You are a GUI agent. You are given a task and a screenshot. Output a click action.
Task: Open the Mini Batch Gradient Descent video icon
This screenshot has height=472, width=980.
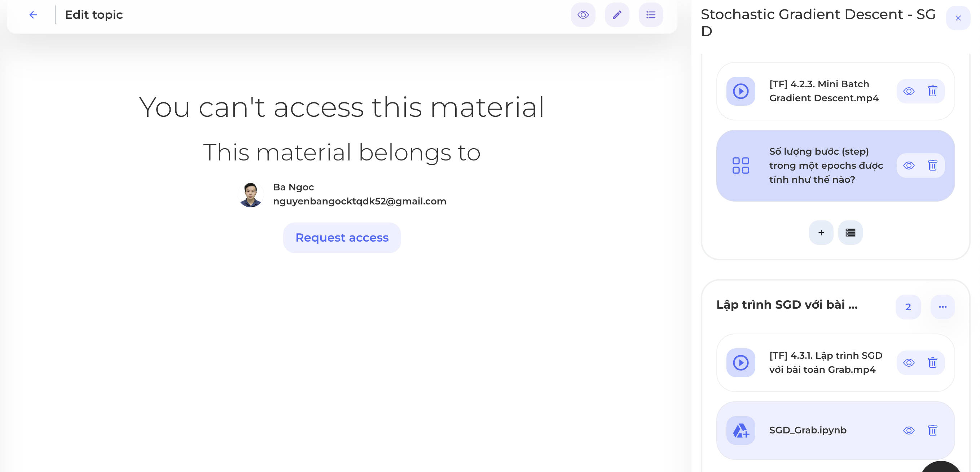741,91
